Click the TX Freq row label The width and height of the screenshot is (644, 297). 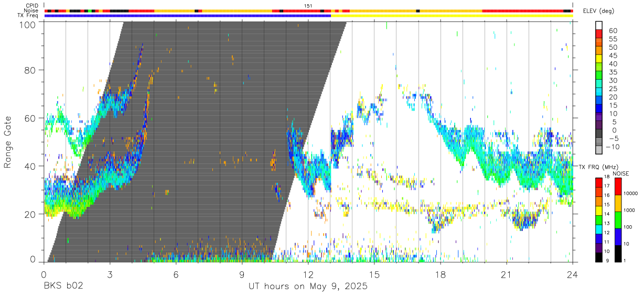tap(28, 16)
